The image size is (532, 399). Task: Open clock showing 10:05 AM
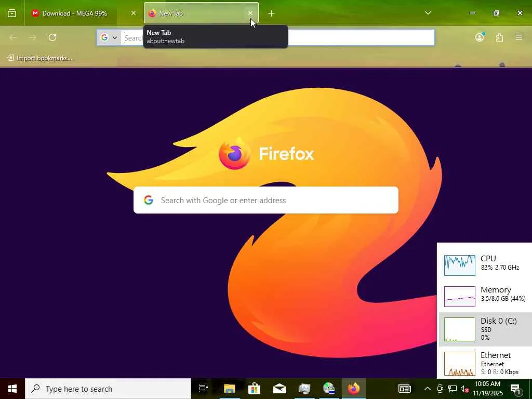click(488, 389)
